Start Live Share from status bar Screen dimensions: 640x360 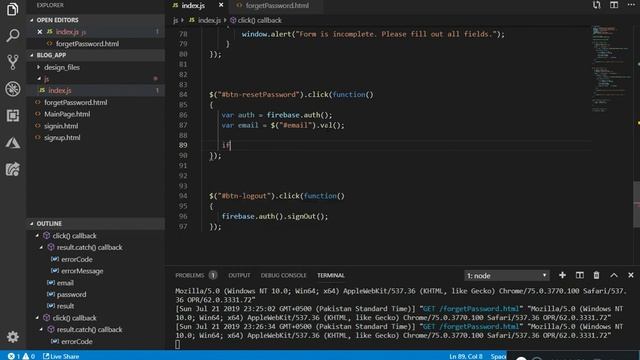coord(61,356)
